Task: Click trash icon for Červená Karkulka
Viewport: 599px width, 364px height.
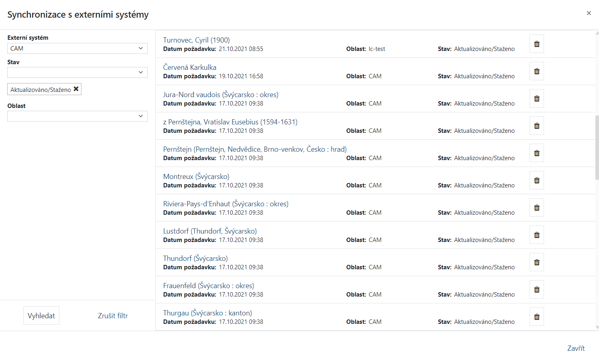Action: 536,71
